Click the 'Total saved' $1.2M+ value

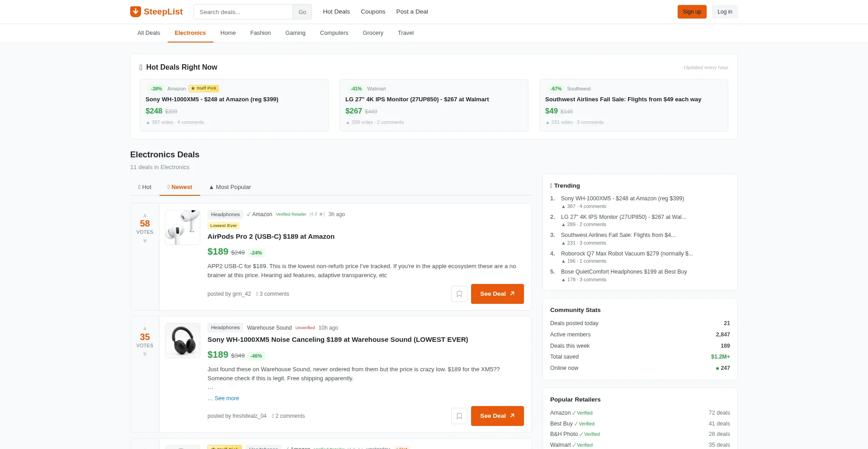coord(720,357)
